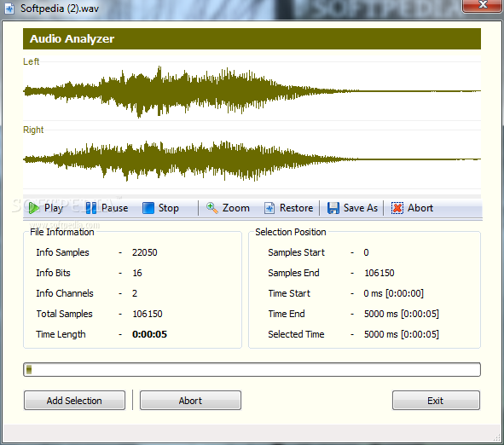Click the Time Length label
The image size is (504, 445).
coord(61,334)
